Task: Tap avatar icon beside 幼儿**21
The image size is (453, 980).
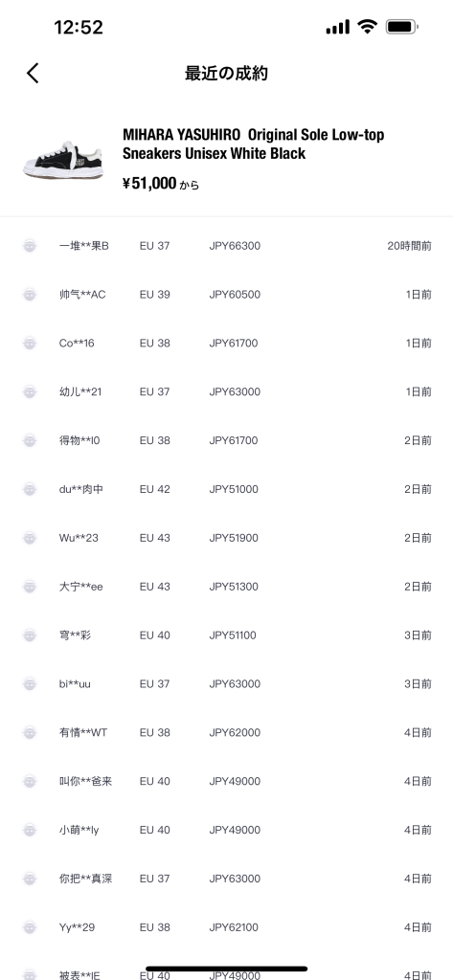Action: [x=30, y=391]
